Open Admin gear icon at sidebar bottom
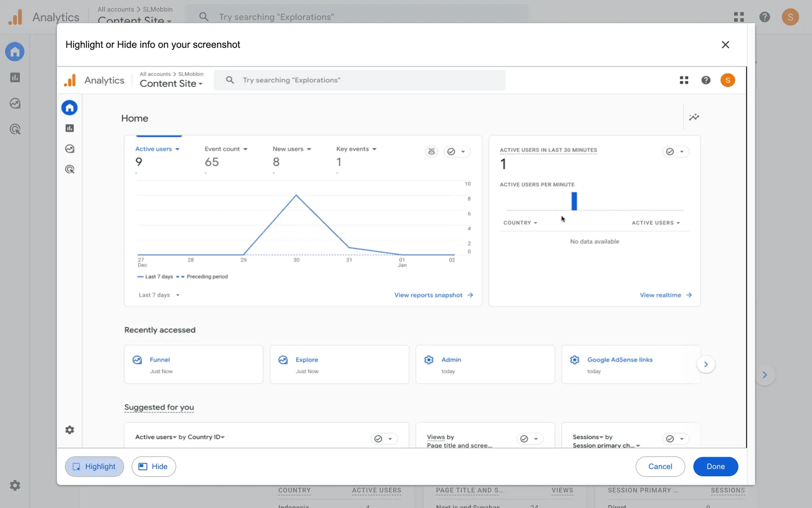The image size is (812, 508). [x=70, y=430]
